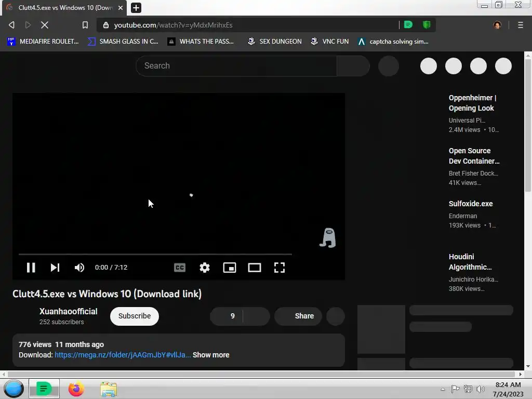Subscribe to Xuanhaoofficial
532x399 pixels.
(135, 316)
